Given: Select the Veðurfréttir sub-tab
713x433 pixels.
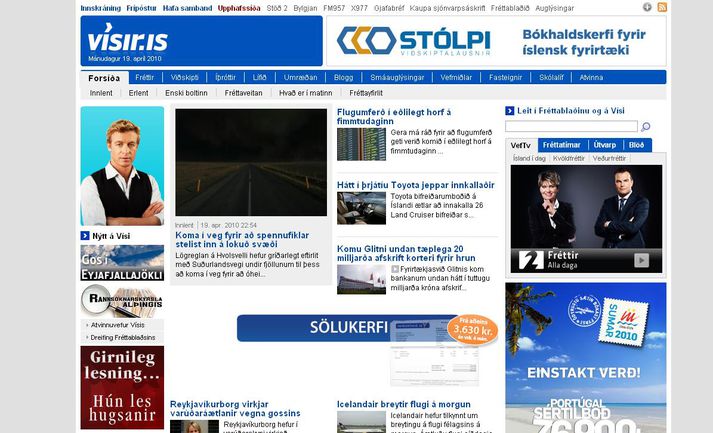Looking at the screenshot, I should click(609, 158).
